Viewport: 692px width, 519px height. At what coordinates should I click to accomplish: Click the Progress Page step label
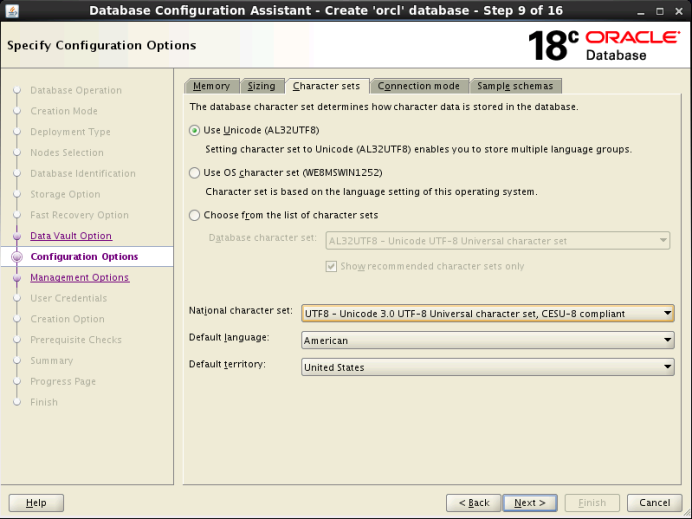(x=63, y=381)
